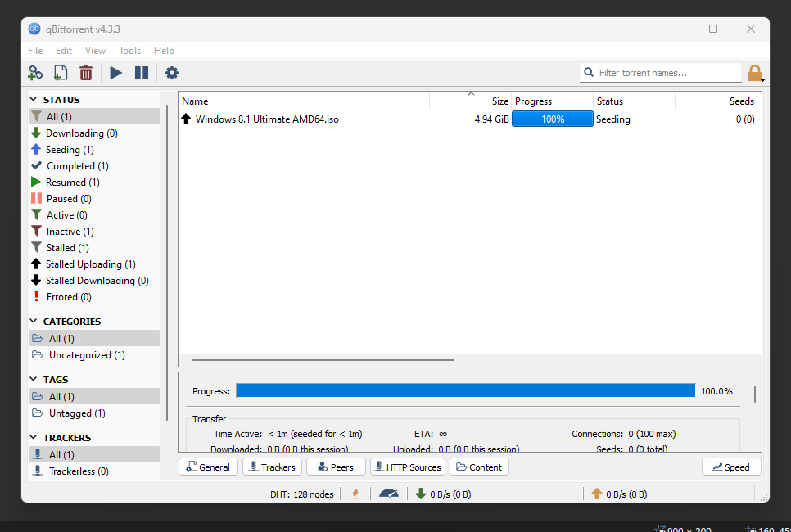Click the Resume play toolbar icon
The width and height of the screenshot is (791, 532).
[x=116, y=73]
